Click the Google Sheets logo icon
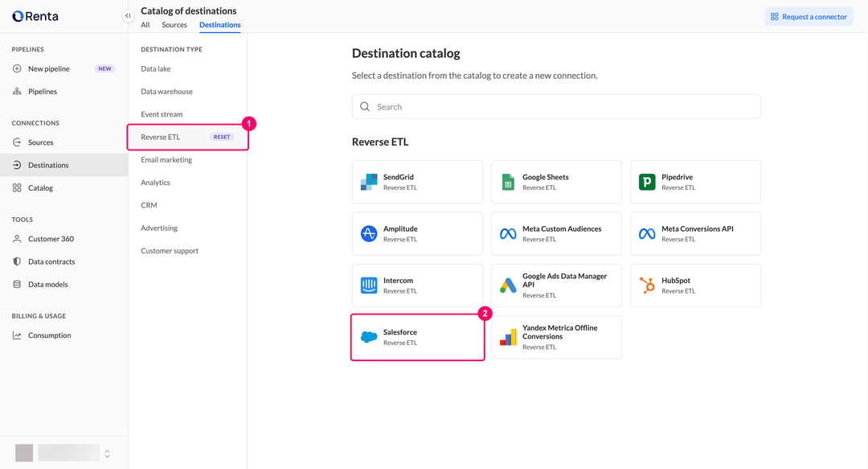 pyautogui.click(x=508, y=182)
